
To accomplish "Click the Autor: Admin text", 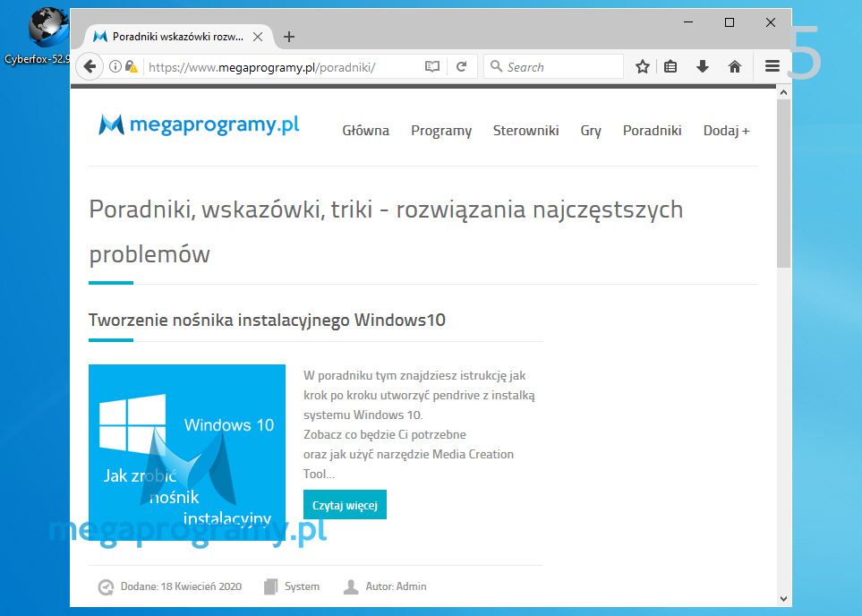I will pyautogui.click(x=396, y=586).
